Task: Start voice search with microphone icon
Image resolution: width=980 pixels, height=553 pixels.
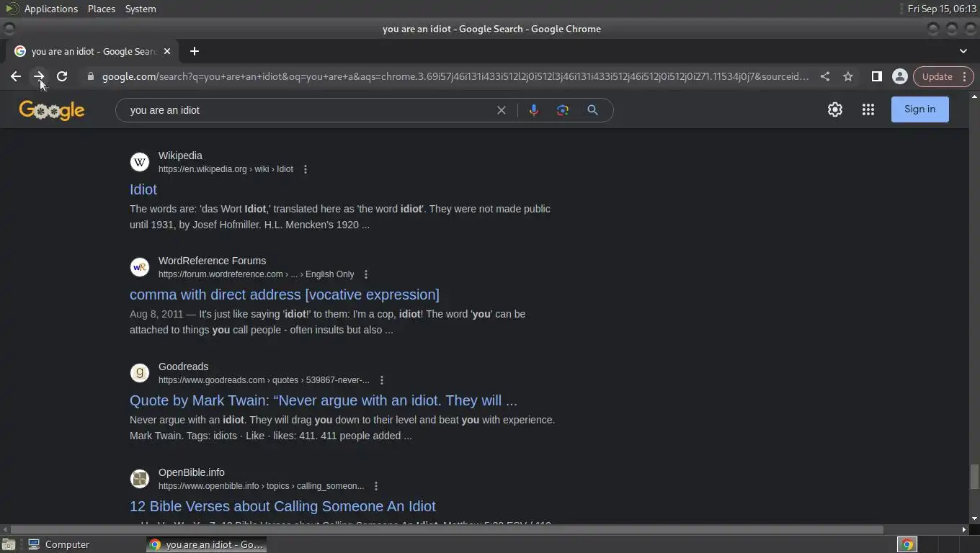Action: tap(533, 110)
